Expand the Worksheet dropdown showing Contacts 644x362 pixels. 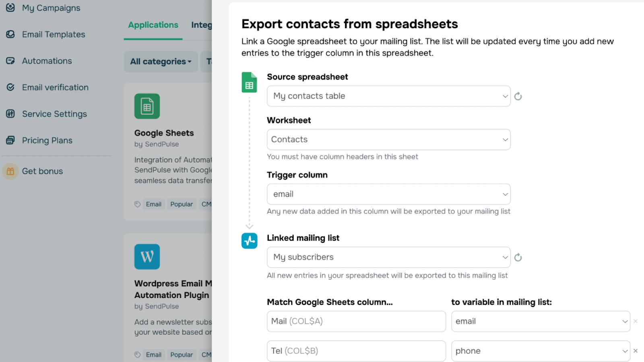coord(388,140)
